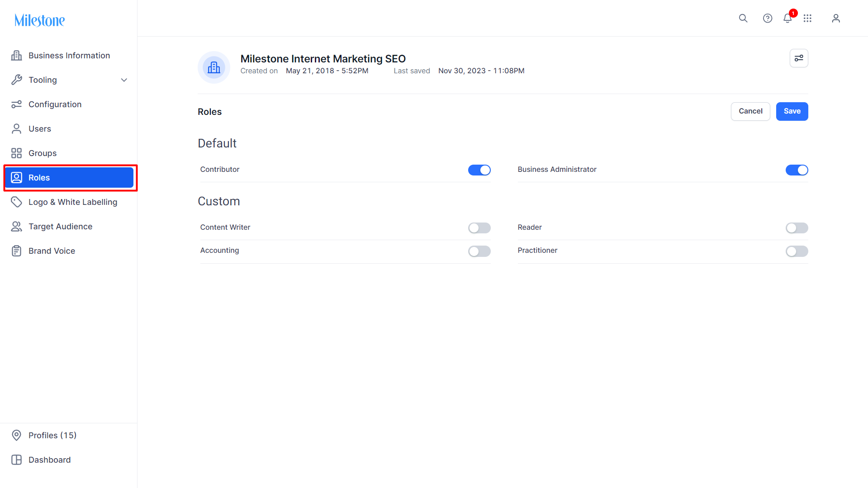Image resolution: width=868 pixels, height=488 pixels.
Task: Click the Roles badge icon
Action: click(17, 178)
